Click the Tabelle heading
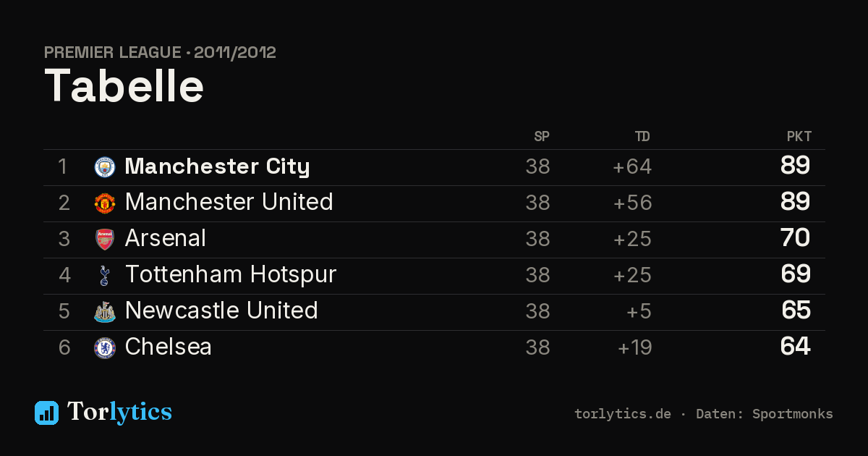Viewport: 868px width, 456px height. pyautogui.click(x=124, y=86)
